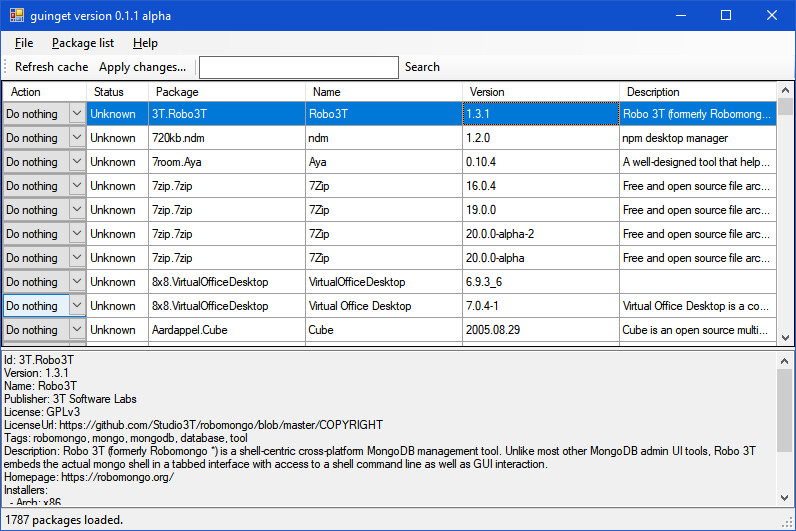The image size is (796, 531).
Task: Click the package list scroll-up arrow
Action: (x=785, y=90)
